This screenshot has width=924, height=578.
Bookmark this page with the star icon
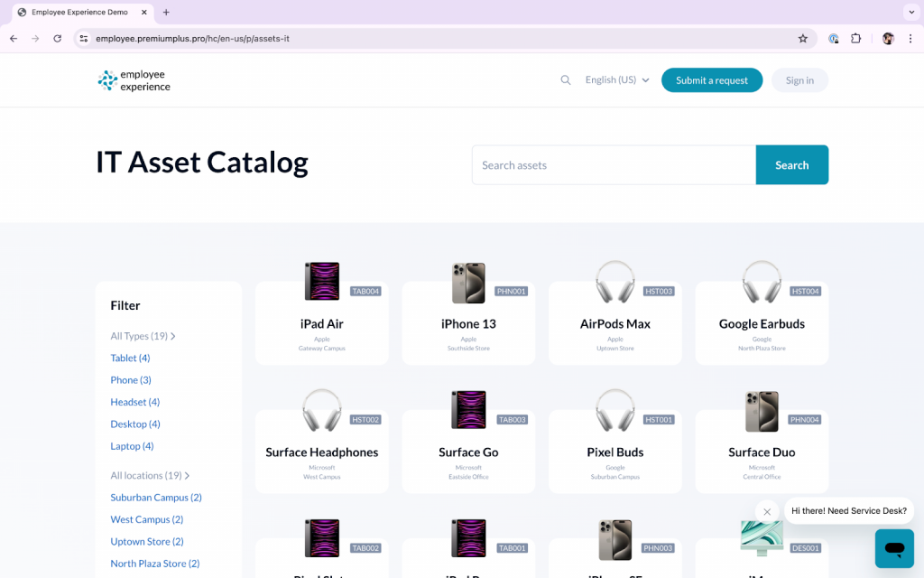pyautogui.click(x=802, y=39)
